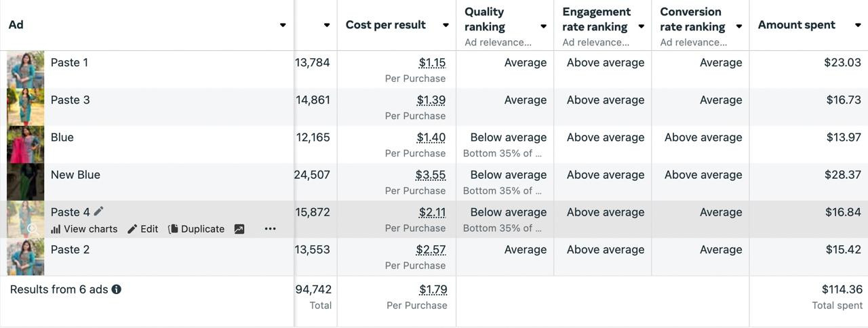Click the Paste 2 ad row name

coord(70,249)
